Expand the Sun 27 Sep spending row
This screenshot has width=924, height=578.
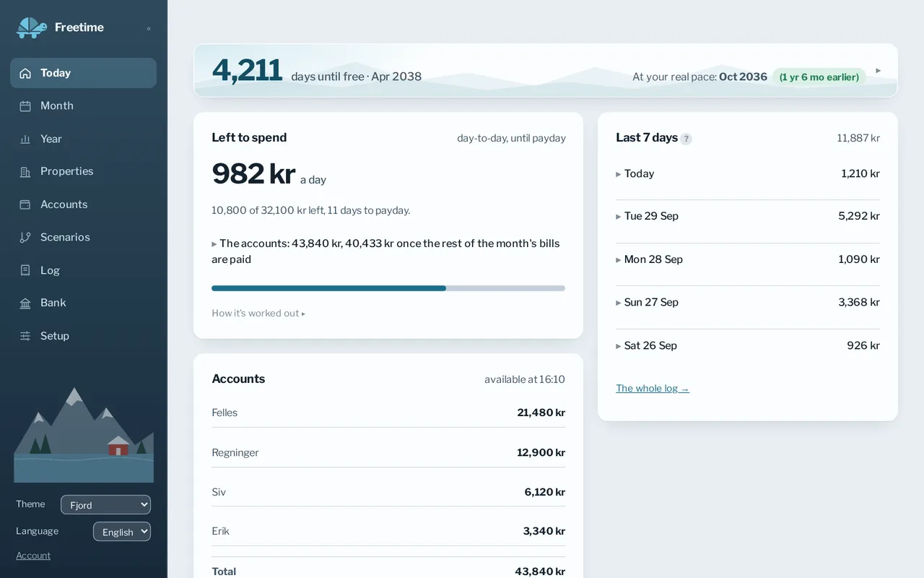click(x=748, y=303)
